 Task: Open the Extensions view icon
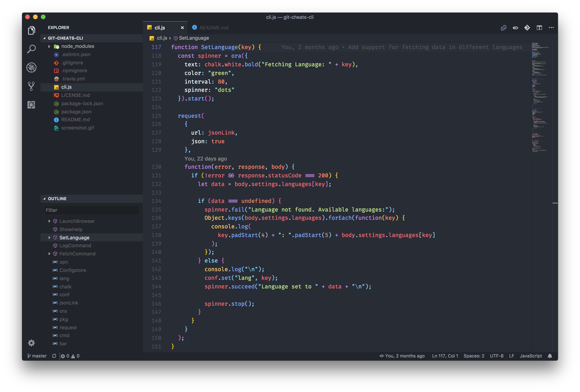(31, 105)
